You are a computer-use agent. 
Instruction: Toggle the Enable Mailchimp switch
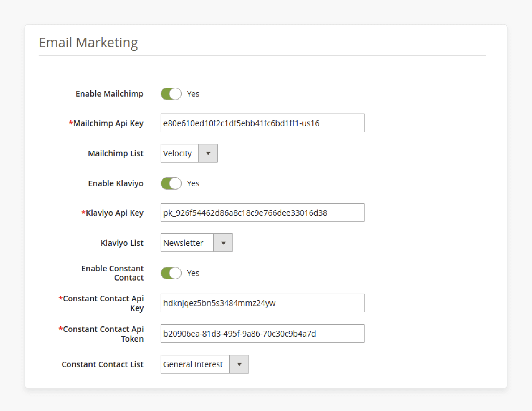(171, 94)
